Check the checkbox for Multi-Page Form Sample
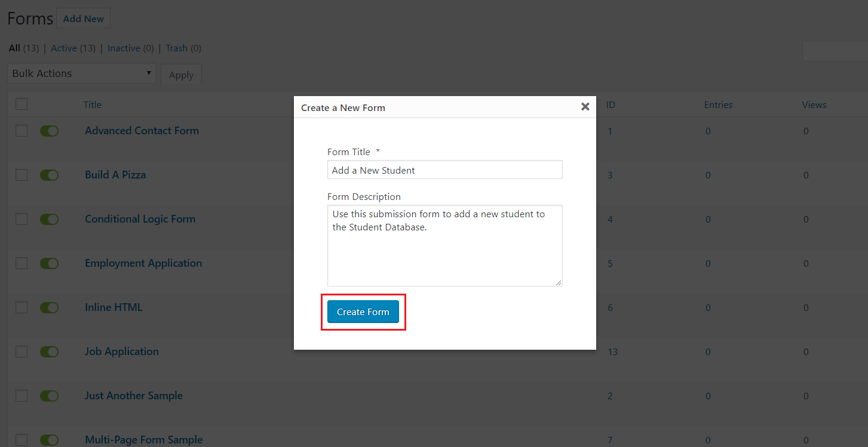Screen dimensions: 868x447 pyautogui.click(x=21, y=440)
